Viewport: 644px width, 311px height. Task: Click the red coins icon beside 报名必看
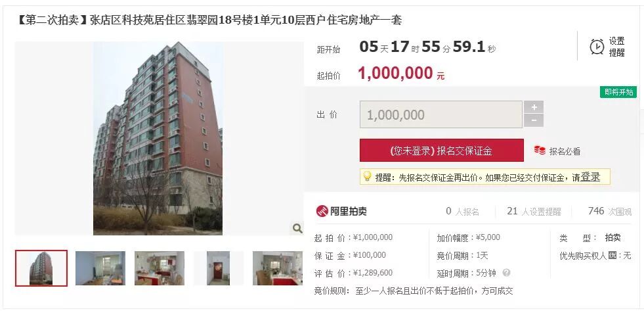(540, 151)
